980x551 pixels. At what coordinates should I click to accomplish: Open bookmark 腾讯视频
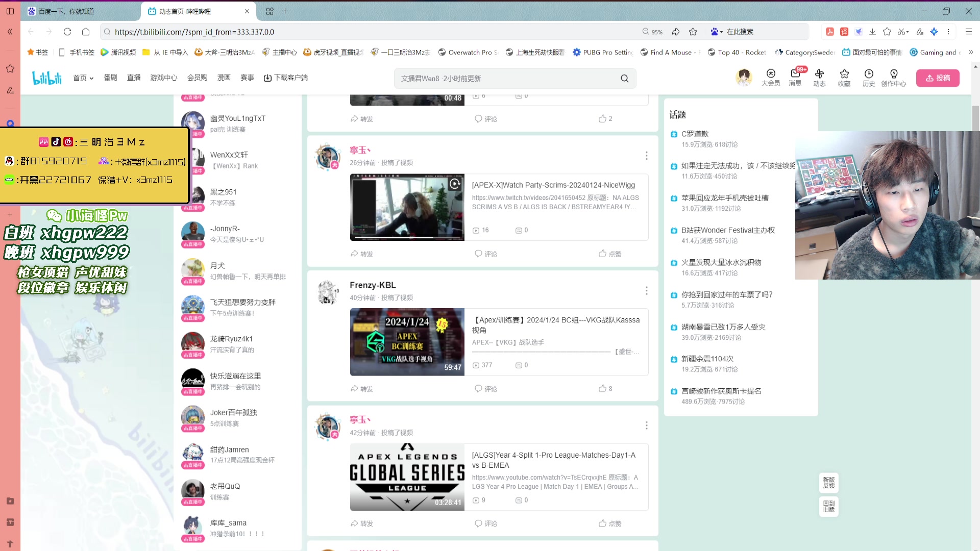118,52
